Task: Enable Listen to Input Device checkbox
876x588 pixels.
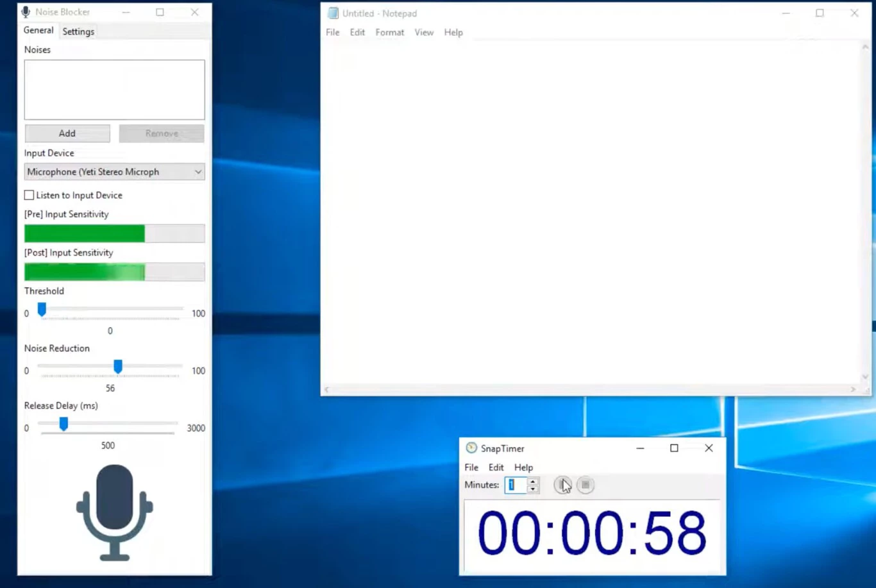Action: (29, 195)
